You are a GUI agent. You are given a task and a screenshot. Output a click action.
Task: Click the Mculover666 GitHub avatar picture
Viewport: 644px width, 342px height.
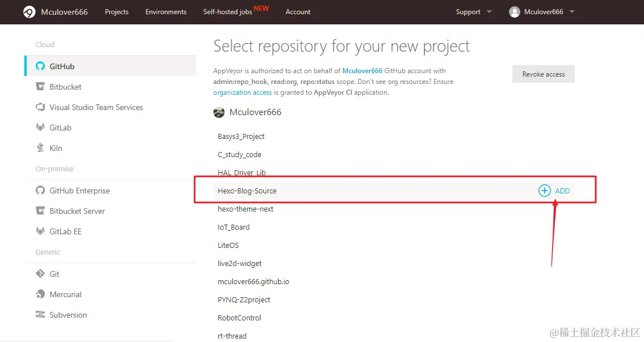click(x=219, y=112)
